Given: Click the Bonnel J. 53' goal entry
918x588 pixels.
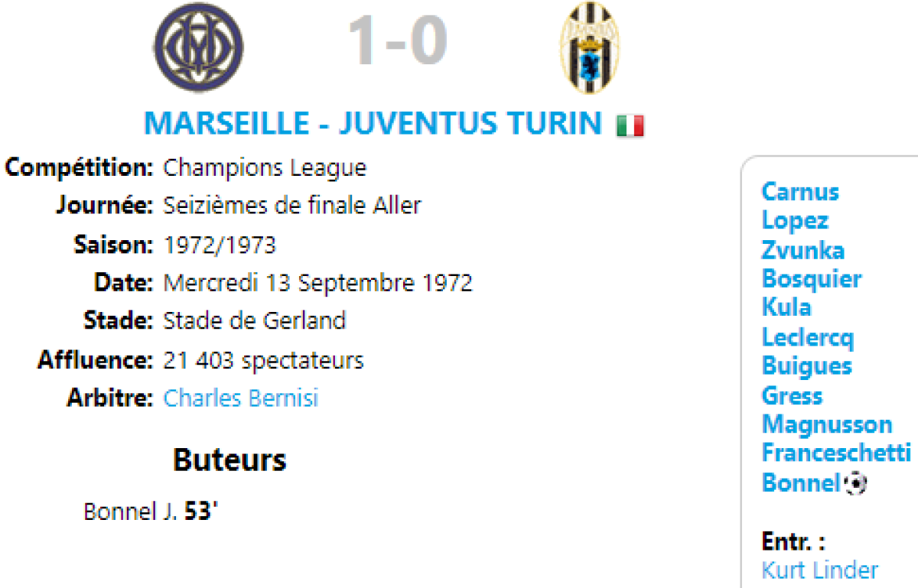Looking at the screenshot, I should [x=151, y=512].
